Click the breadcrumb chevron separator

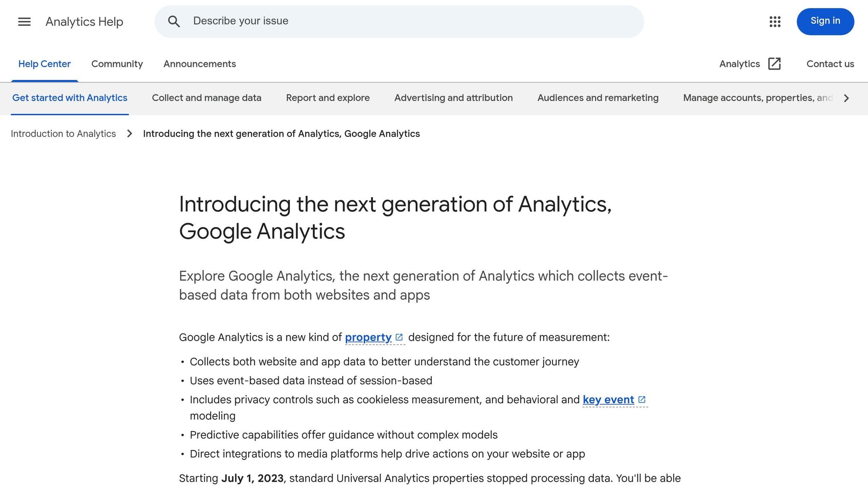(130, 134)
